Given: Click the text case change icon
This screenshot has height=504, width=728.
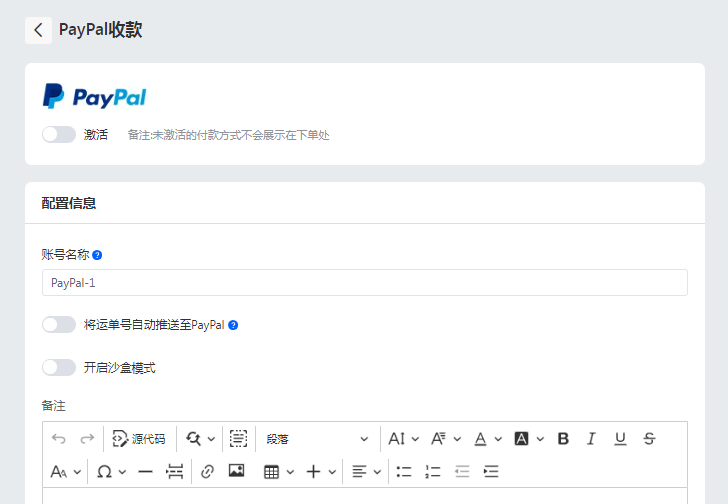Looking at the screenshot, I should pos(58,472).
